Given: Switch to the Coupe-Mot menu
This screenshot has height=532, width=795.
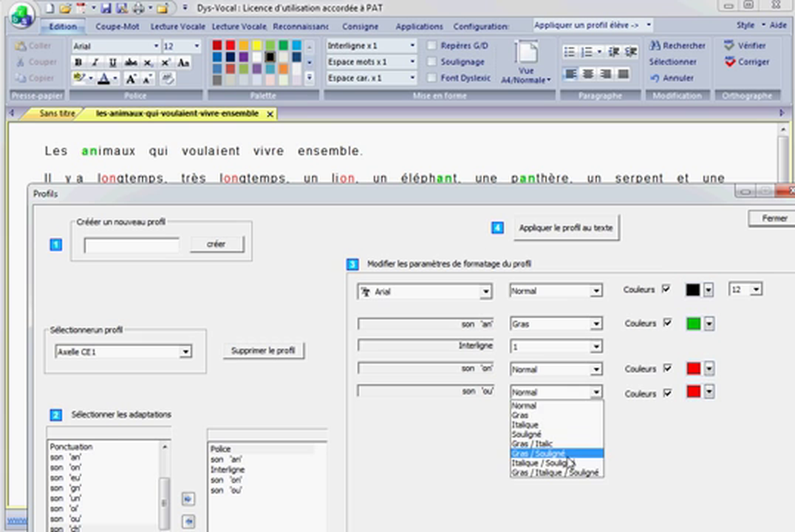Looking at the screenshot, I should pyautogui.click(x=117, y=25).
